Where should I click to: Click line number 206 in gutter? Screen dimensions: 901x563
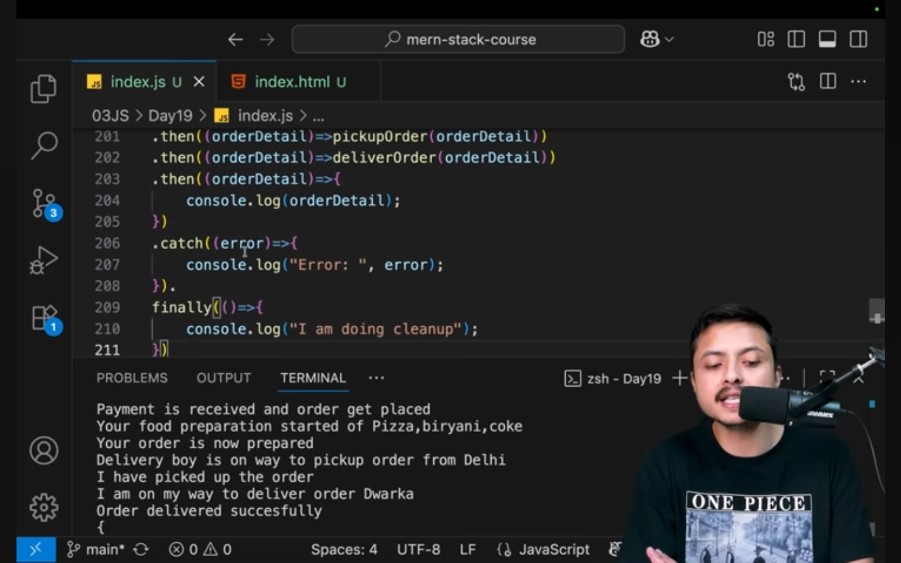[x=107, y=243]
